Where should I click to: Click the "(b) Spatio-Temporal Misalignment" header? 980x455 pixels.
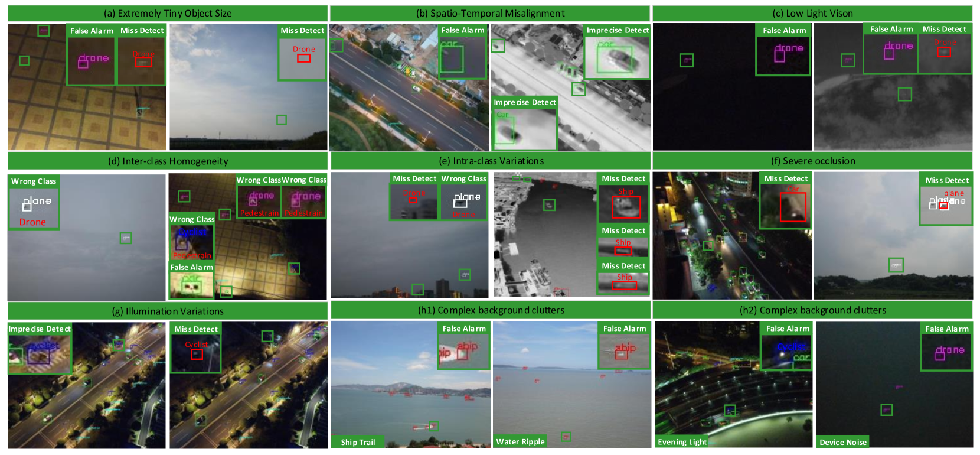click(x=490, y=13)
